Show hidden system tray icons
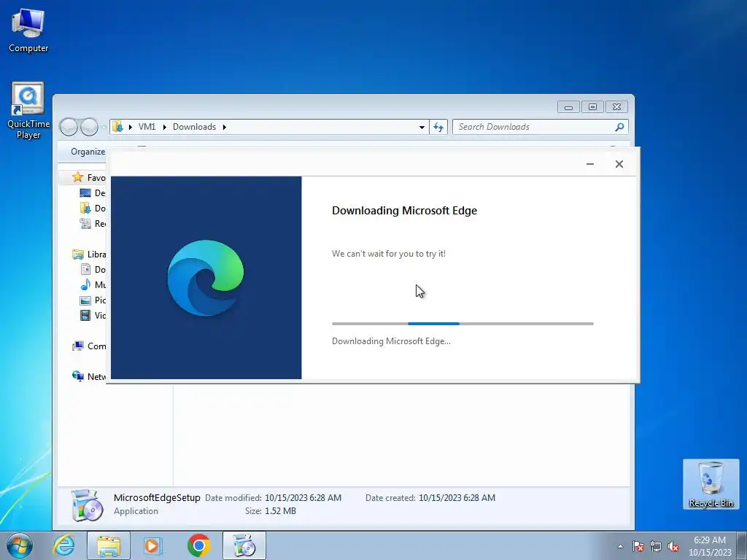The image size is (747, 560). [620, 546]
